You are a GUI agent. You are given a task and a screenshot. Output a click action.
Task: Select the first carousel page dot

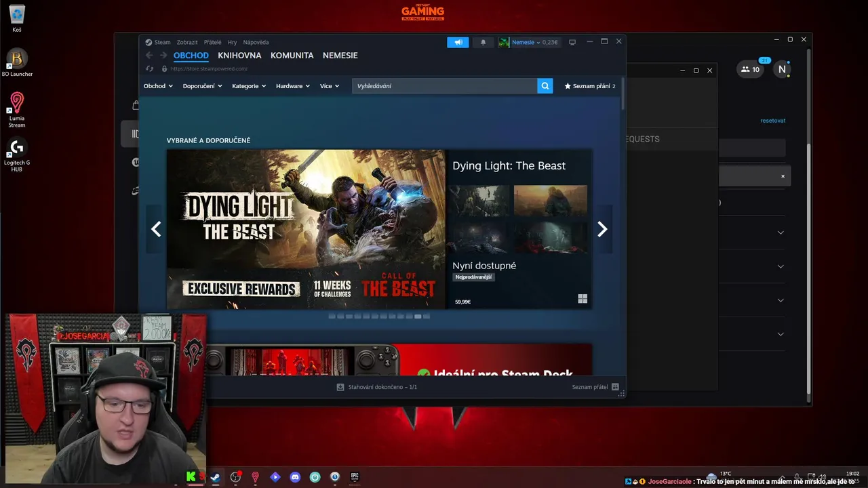[332, 317]
